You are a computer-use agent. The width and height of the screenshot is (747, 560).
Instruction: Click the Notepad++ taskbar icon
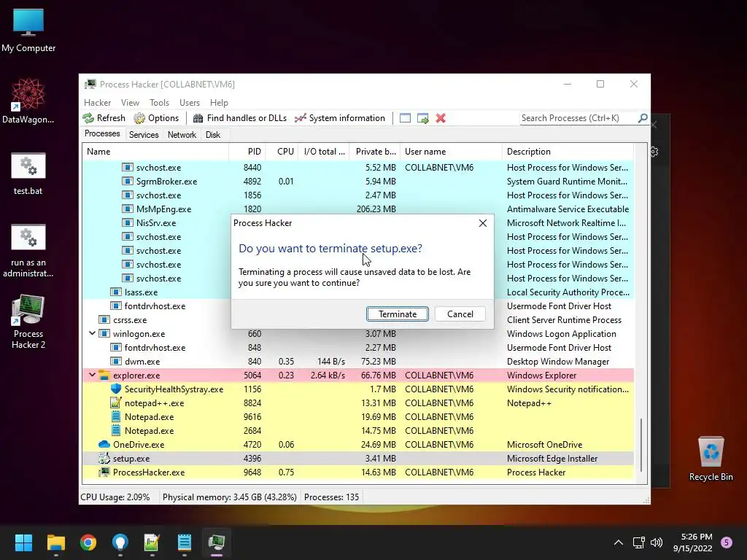click(152, 542)
